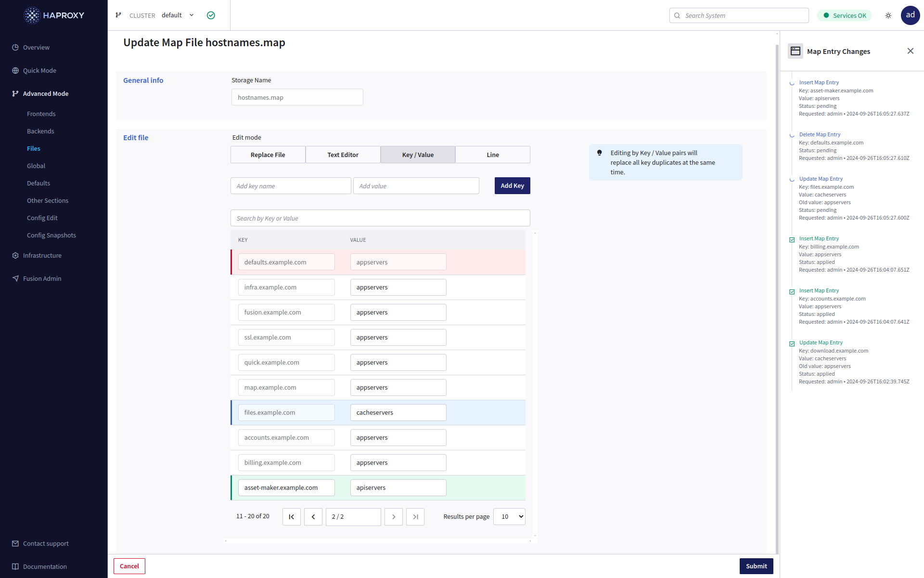Open Files in the sidebar
The width and height of the screenshot is (924, 578).
click(34, 148)
